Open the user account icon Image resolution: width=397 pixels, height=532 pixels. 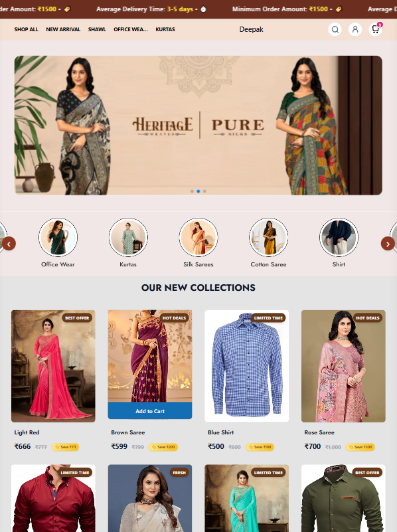(355, 29)
